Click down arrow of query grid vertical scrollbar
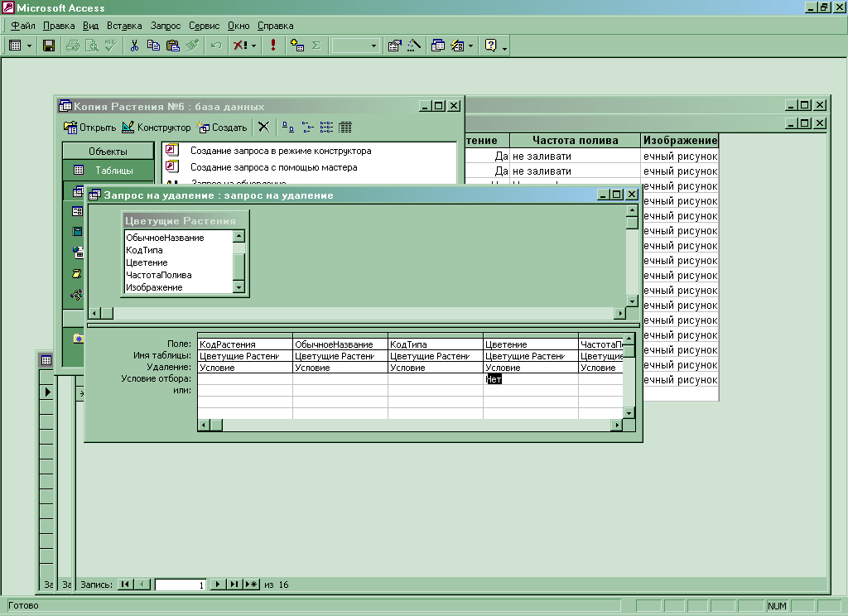The height and width of the screenshot is (616, 848). [629, 413]
